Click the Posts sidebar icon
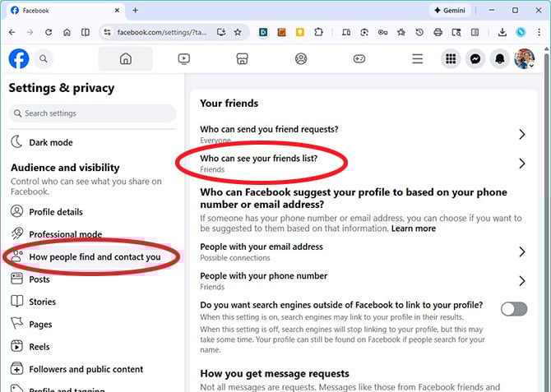551x392 pixels. click(16, 279)
